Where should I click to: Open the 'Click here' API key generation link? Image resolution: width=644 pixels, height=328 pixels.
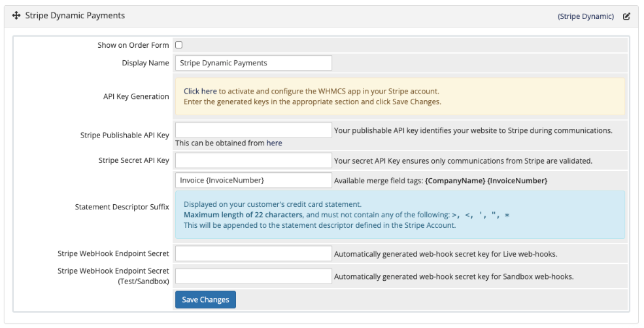click(x=200, y=91)
